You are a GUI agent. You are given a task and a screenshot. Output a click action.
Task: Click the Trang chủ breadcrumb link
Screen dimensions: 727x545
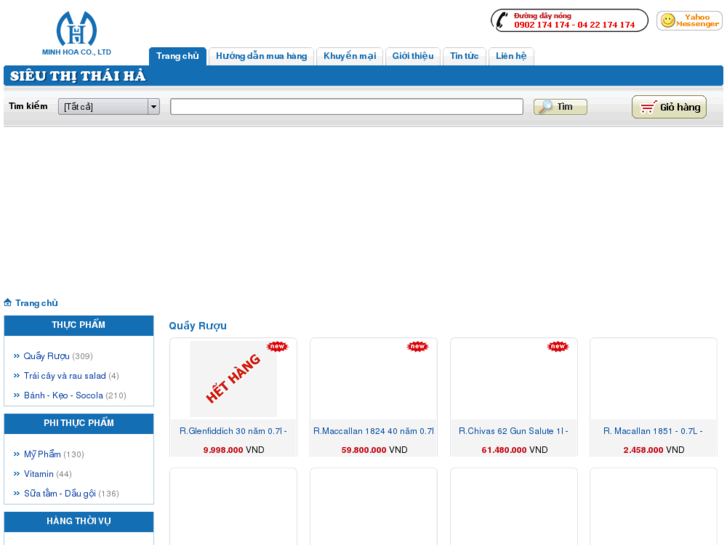37,303
